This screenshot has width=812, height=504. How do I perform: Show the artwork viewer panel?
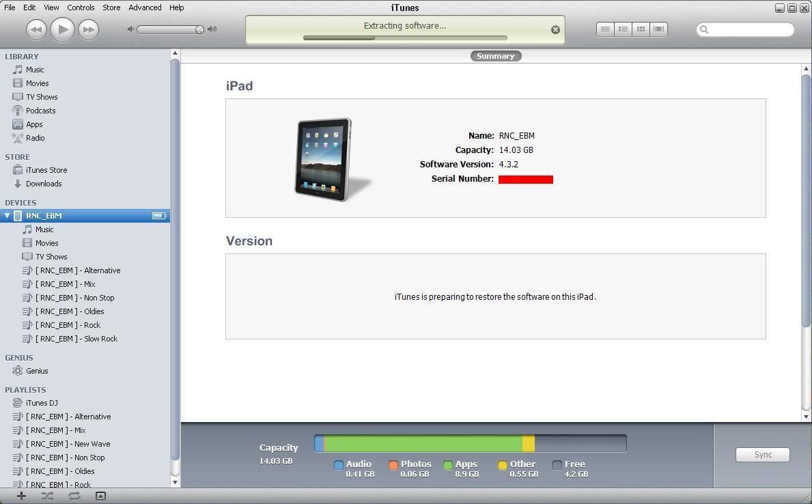[100, 496]
